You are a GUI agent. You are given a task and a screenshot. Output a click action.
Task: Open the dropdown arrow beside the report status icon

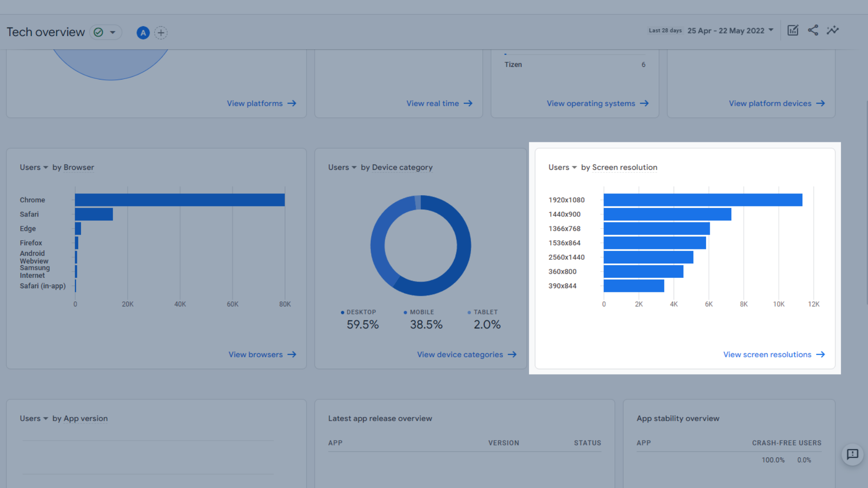(x=113, y=33)
